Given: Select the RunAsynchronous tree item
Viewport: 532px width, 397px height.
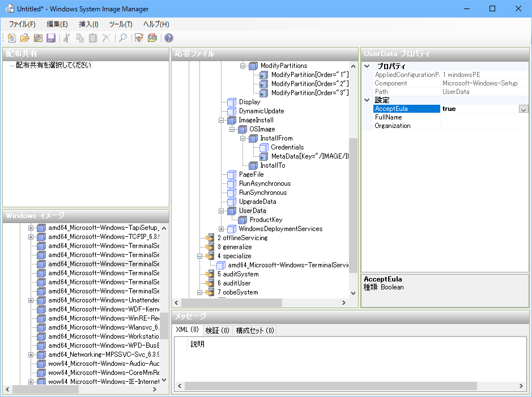Looking at the screenshot, I should pyautogui.click(x=265, y=183).
